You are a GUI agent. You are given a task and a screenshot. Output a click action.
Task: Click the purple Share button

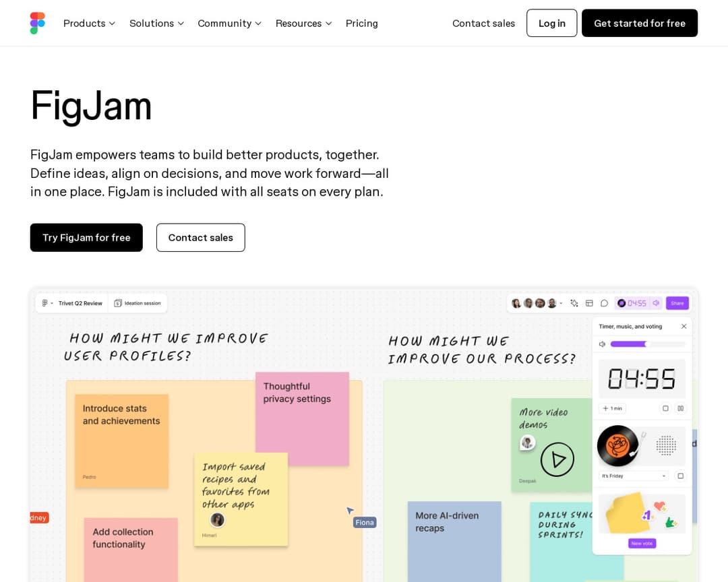(677, 303)
